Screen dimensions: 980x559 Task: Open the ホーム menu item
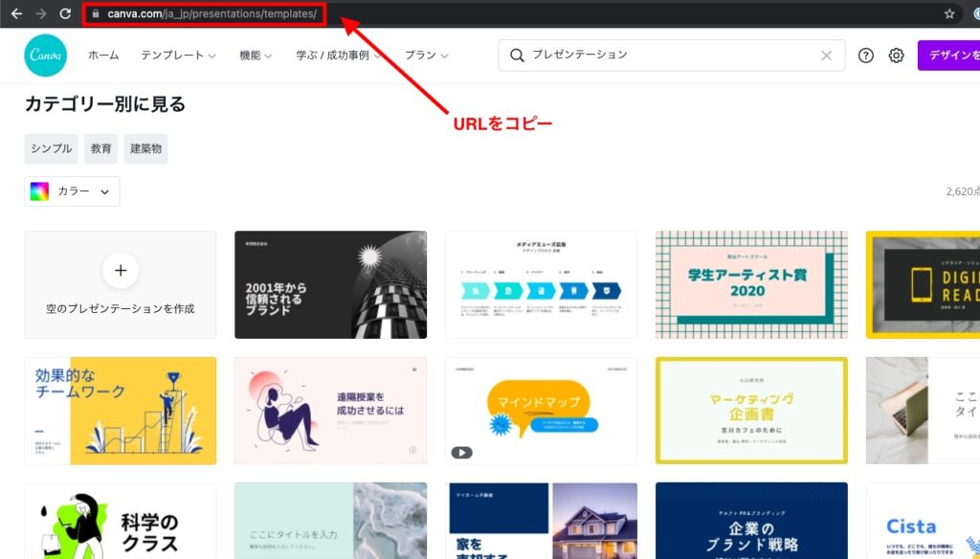click(103, 55)
